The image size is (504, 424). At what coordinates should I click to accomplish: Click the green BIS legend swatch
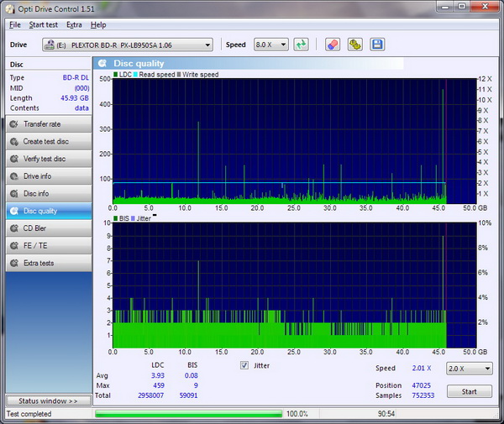click(115, 218)
